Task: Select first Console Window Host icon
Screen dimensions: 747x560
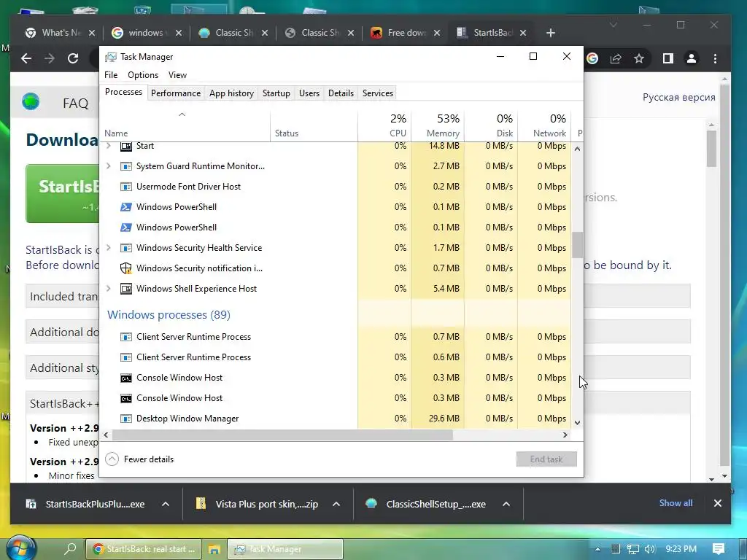Action: click(x=125, y=378)
